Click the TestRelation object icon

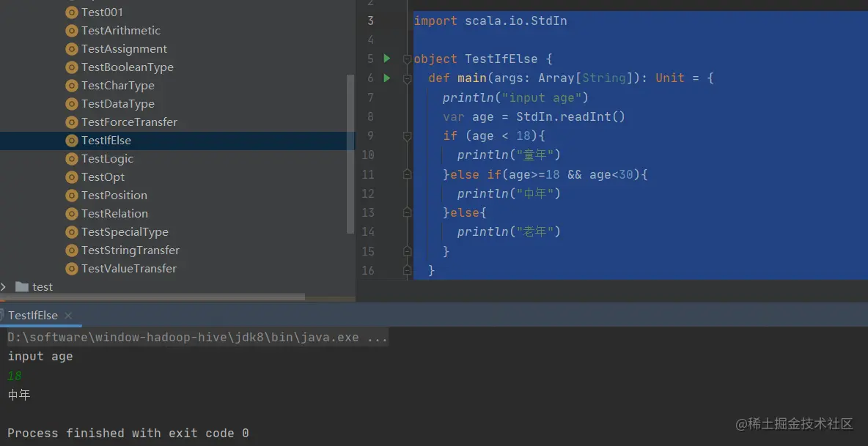point(71,213)
